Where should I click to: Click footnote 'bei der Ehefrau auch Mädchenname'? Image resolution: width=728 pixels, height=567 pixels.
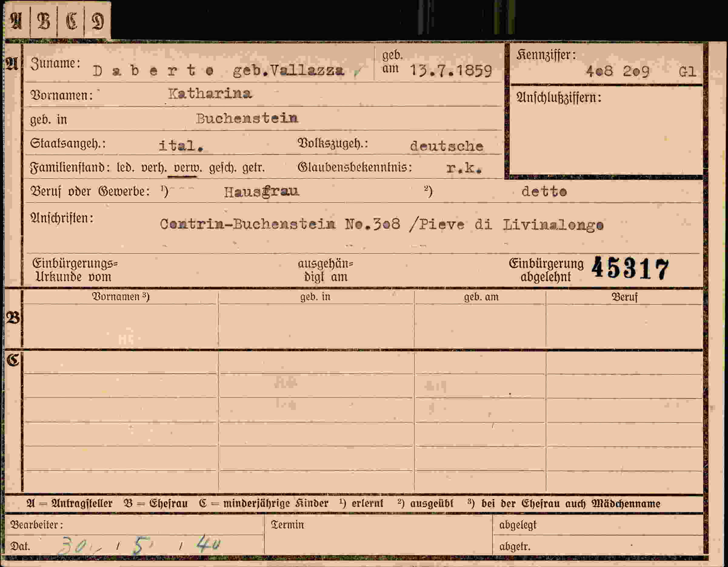pos(571,504)
